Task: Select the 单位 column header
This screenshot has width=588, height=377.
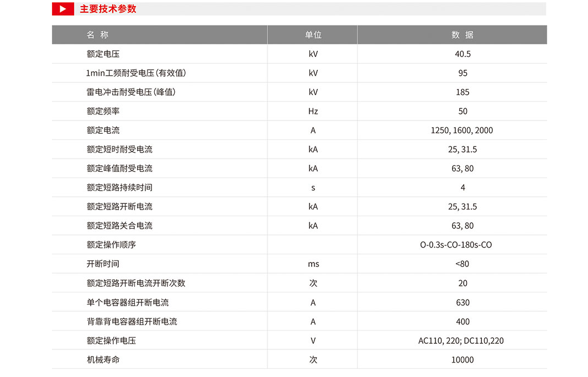Action: (x=313, y=35)
